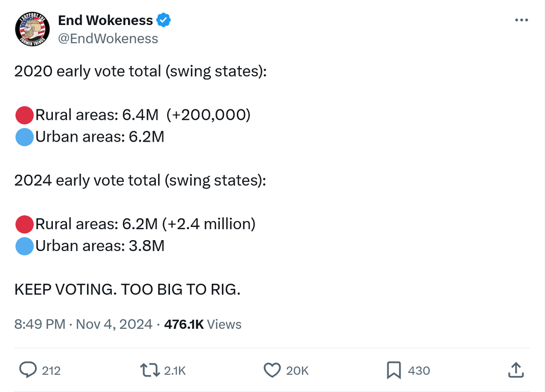This screenshot has width=545, height=392.
Task: Open the @EndWokeness handle link
Action: (108, 39)
